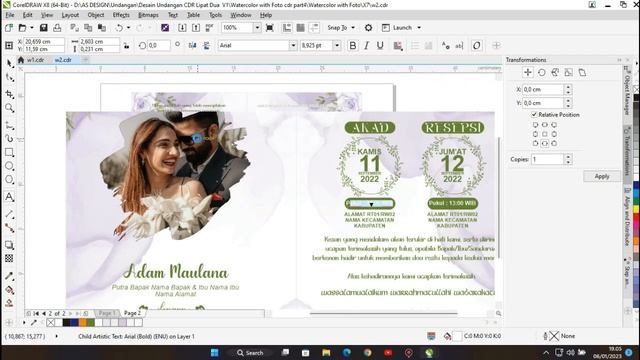Click the Edit Text icon
The image size is (640, 360).
459,46
